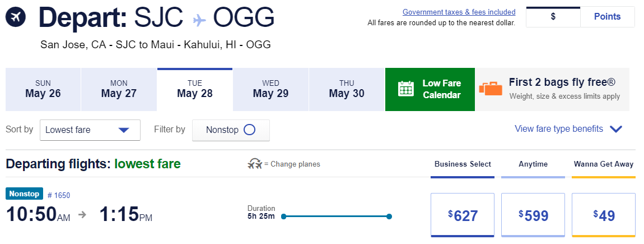This screenshot has height=244, width=644.
Task: Select the Wed May 29 date tab
Action: coord(270,89)
